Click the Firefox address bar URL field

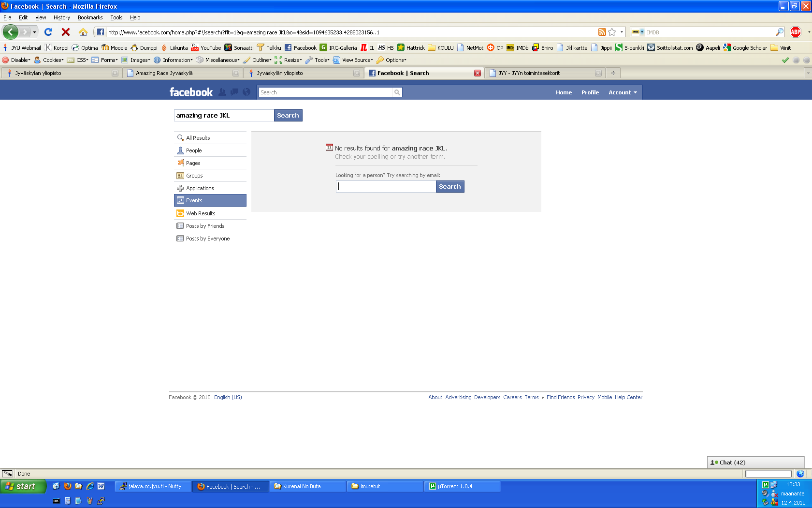pyautogui.click(x=350, y=32)
